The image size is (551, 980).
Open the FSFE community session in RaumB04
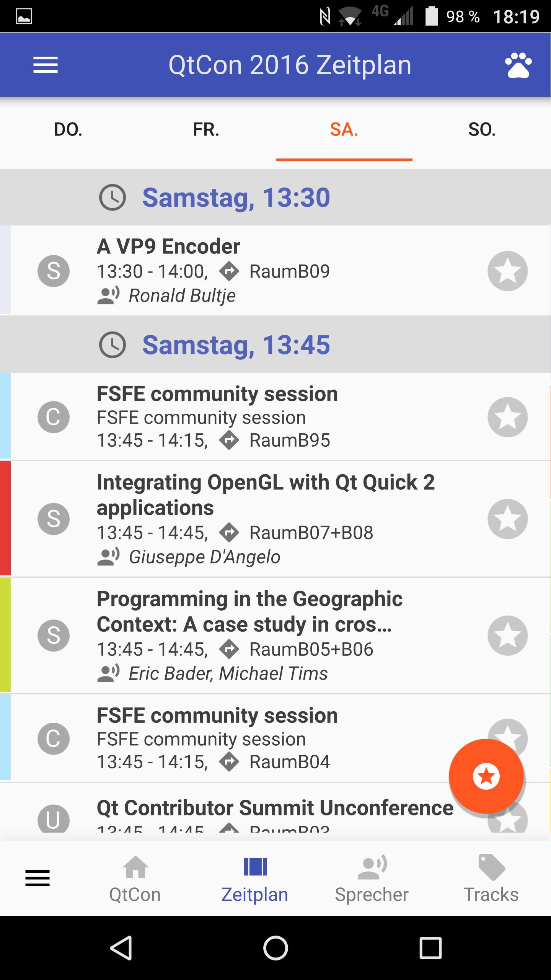click(x=275, y=738)
